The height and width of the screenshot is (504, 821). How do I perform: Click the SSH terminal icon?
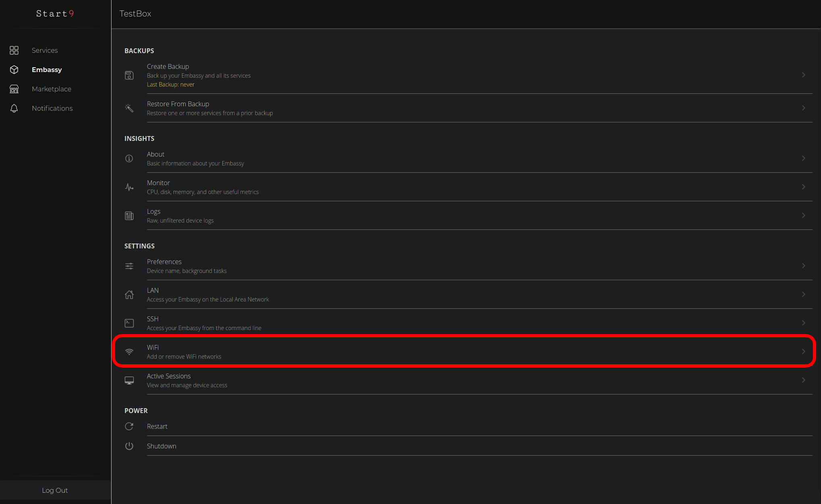(129, 323)
